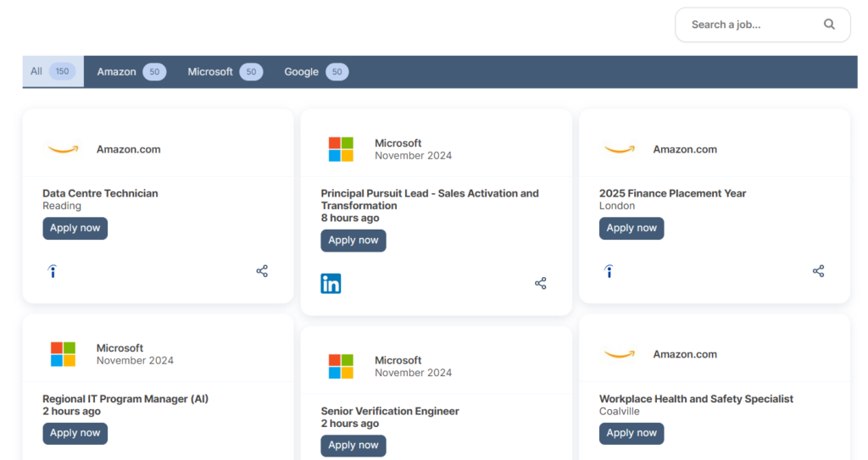This screenshot has height=460, width=868.
Task: Click Microsoft logo on Regional IT Program Manager card
Action: (63, 354)
